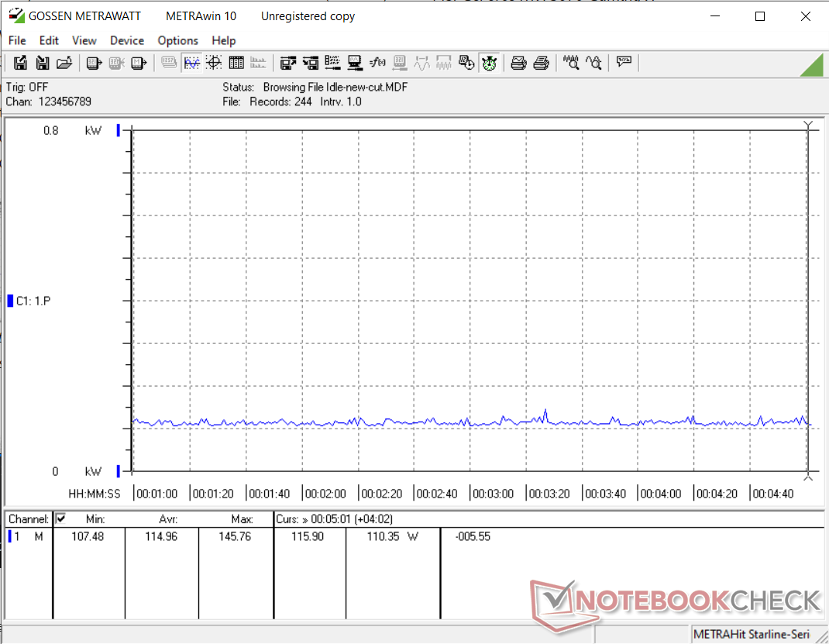Click the zoom waveform magnifier icon
The width and height of the screenshot is (829, 644).
[x=571, y=63]
